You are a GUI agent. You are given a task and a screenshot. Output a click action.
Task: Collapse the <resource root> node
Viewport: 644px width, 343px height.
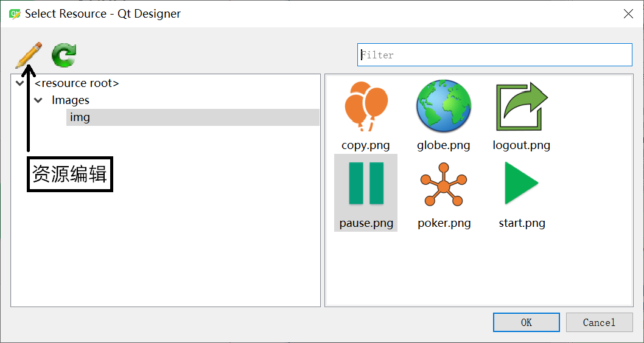tap(19, 83)
